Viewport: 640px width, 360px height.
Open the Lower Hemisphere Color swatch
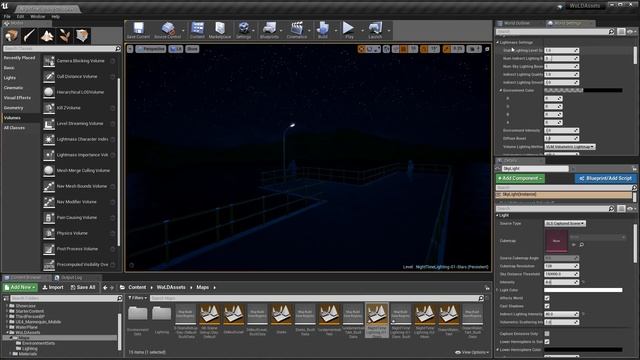583,350
